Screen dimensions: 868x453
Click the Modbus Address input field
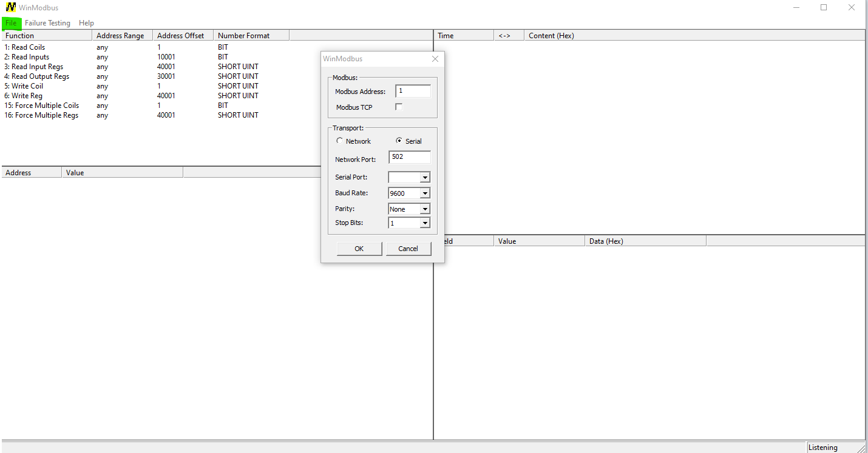click(x=413, y=91)
